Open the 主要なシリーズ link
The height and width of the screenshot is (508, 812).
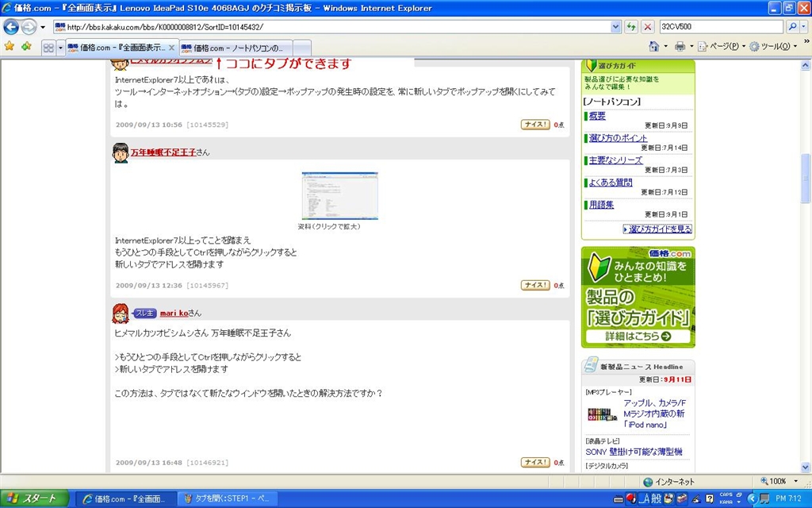tap(615, 160)
